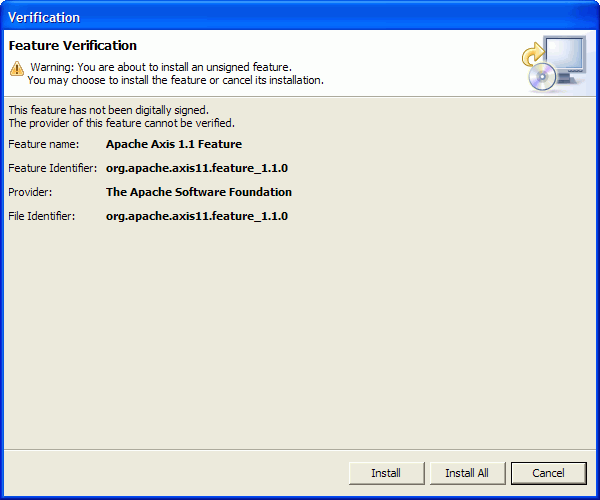The height and width of the screenshot is (500, 600).
Task: Click the 'Feature name:' label
Action: tap(44, 144)
